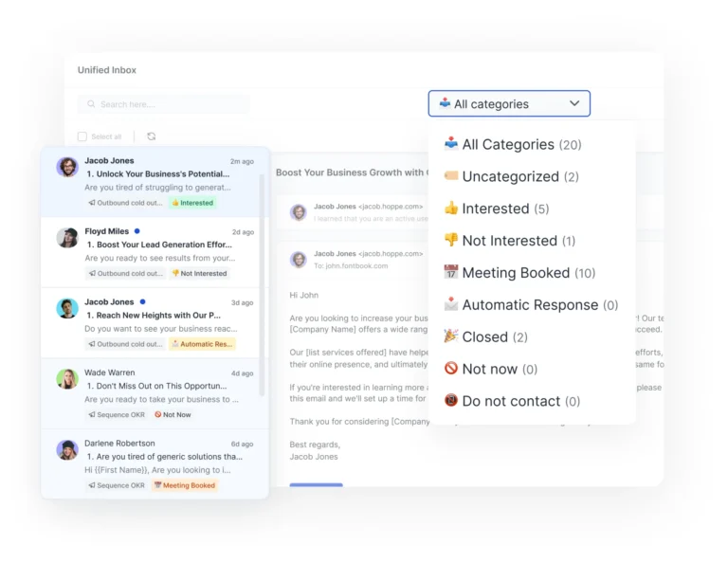Click the thumbs-up Interested tag on first email
728x563 pixels.
pos(192,203)
